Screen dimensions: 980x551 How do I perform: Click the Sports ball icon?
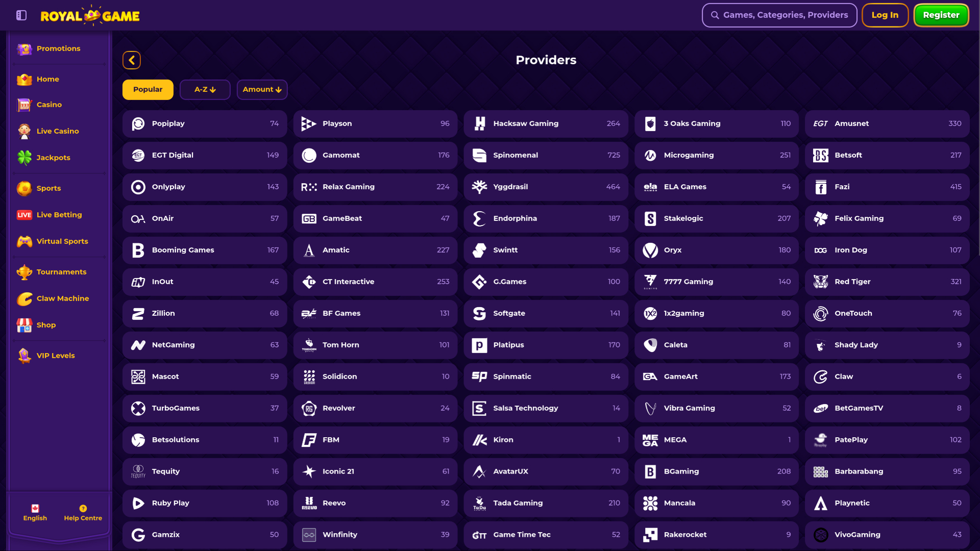pos(24,188)
